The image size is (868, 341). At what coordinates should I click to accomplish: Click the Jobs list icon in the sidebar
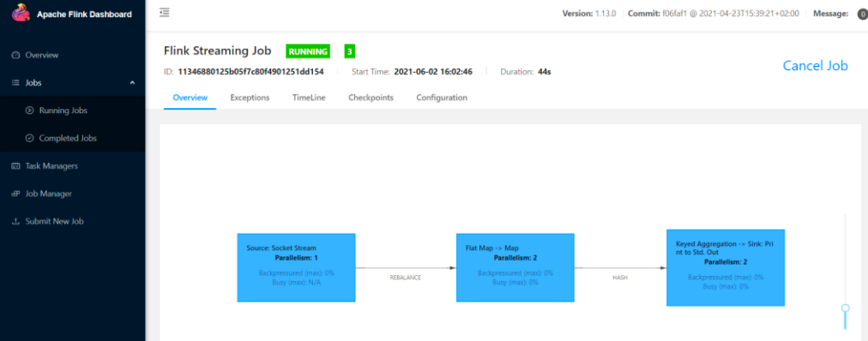15,83
